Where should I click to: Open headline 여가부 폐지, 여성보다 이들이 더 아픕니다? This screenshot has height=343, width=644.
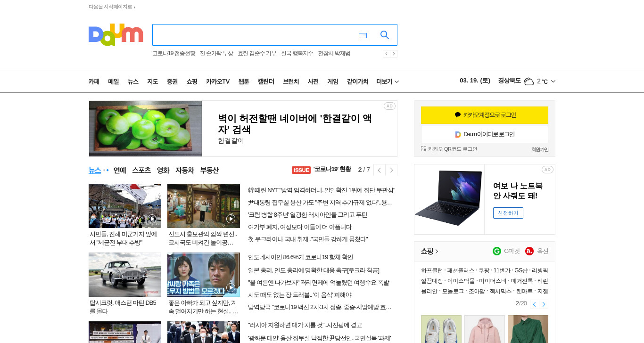click(x=300, y=227)
